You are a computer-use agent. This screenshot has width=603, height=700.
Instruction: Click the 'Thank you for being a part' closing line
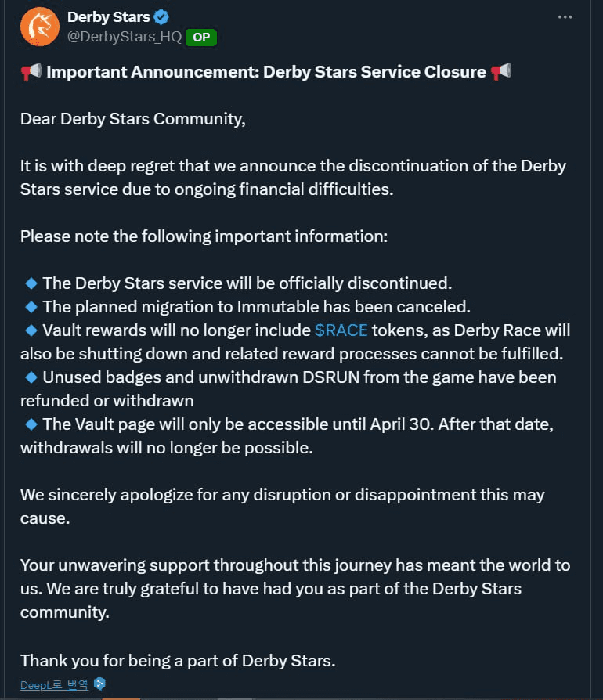178,661
